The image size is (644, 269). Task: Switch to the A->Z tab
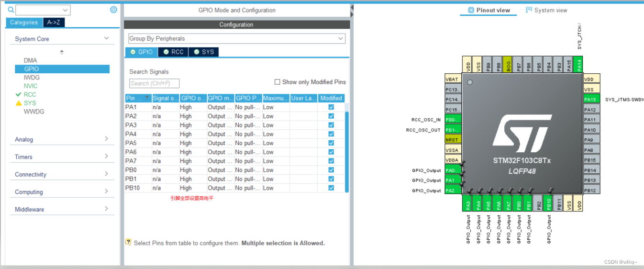(54, 22)
